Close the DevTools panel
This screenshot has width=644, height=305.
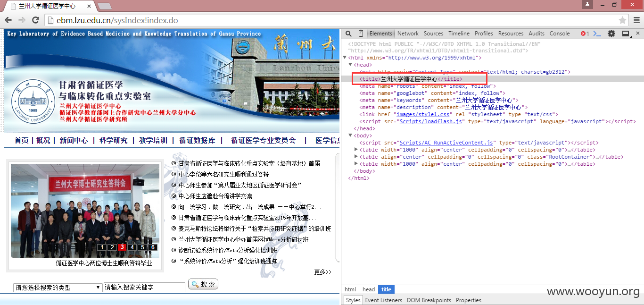[x=638, y=34]
